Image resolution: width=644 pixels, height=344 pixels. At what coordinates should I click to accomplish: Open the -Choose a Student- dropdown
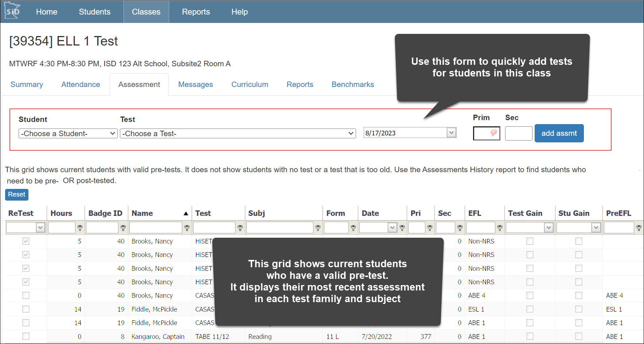tap(67, 133)
